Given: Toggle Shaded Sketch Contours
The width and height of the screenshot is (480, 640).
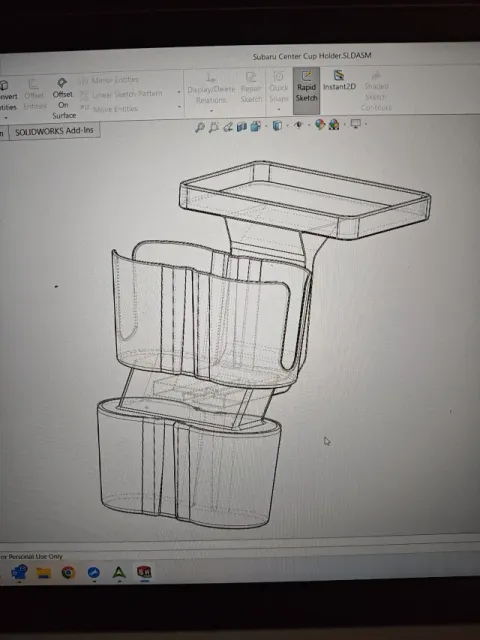Looking at the screenshot, I should (376, 91).
